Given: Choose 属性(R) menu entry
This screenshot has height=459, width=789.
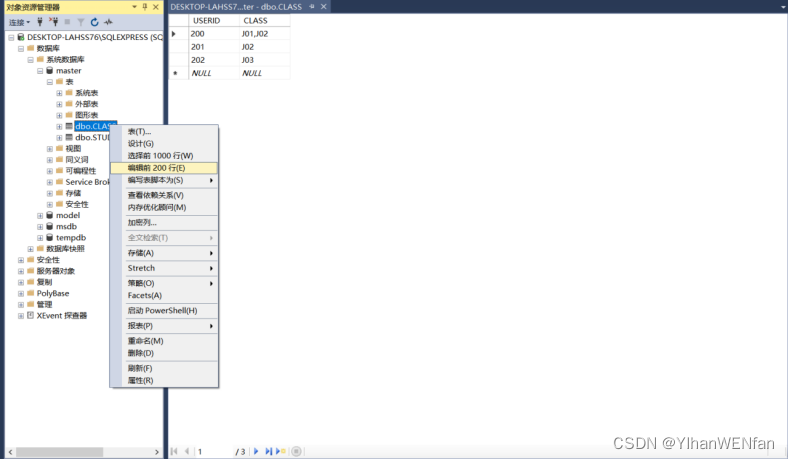Looking at the screenshot, I should tap(164, 380).
